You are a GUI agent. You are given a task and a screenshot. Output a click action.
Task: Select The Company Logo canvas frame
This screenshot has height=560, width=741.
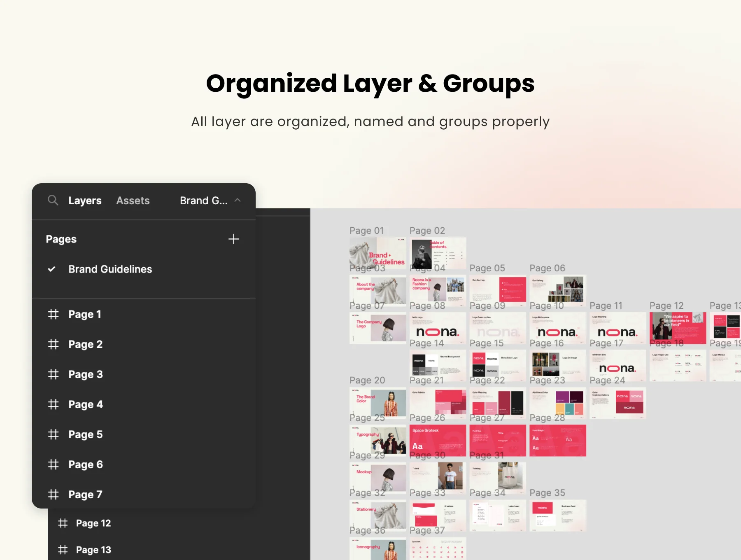pos(377,328)
